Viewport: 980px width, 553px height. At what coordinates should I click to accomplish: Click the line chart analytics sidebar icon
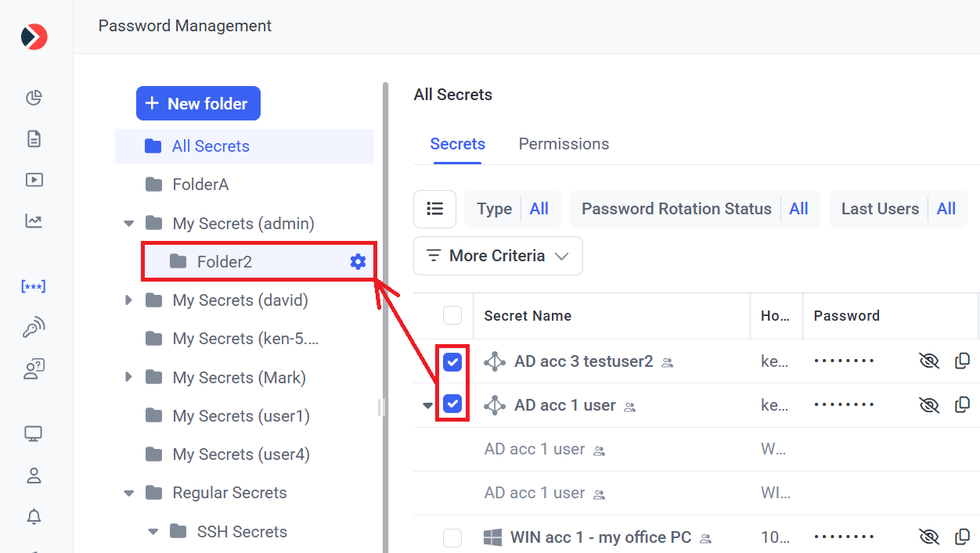[34, 221]
